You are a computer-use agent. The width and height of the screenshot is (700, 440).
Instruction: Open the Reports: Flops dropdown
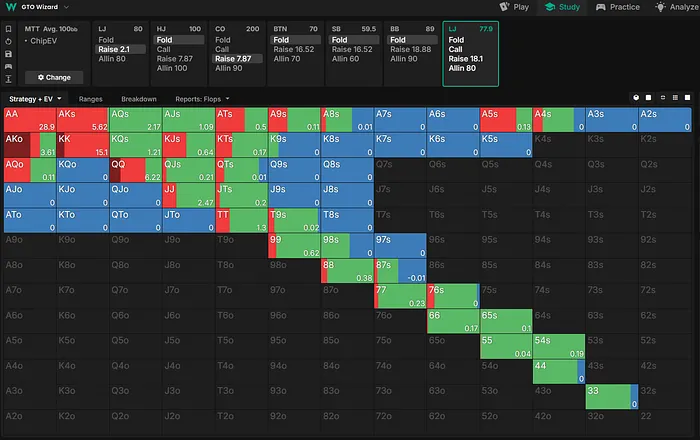203,99
